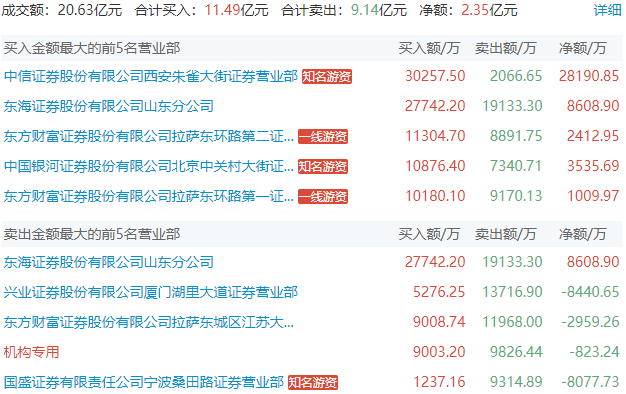Open 兴业证券厦门湖里大道证券营业部 link

coord(151,292)
